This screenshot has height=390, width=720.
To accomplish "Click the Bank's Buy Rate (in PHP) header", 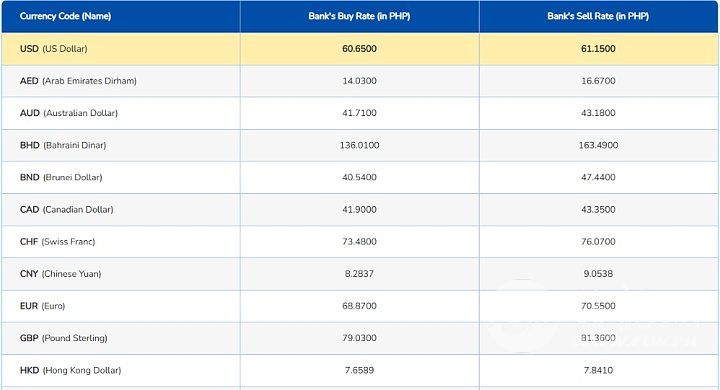I will point(360,17).
